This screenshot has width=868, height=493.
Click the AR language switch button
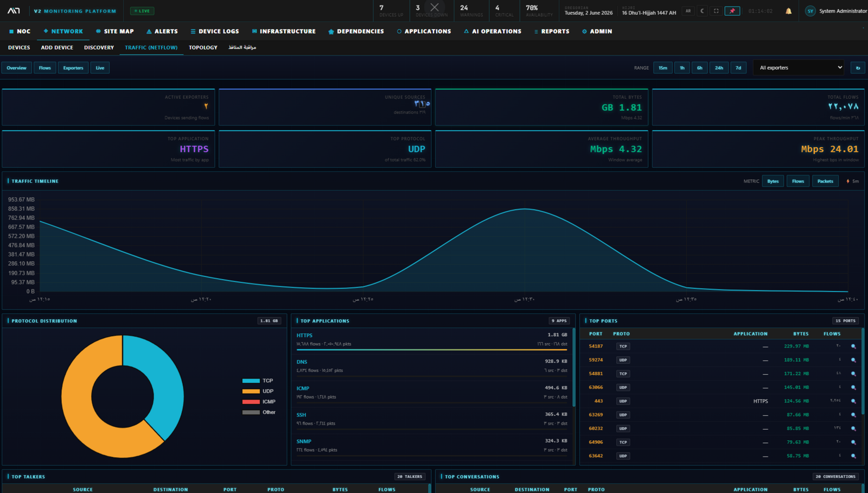[x=688, y=11]
